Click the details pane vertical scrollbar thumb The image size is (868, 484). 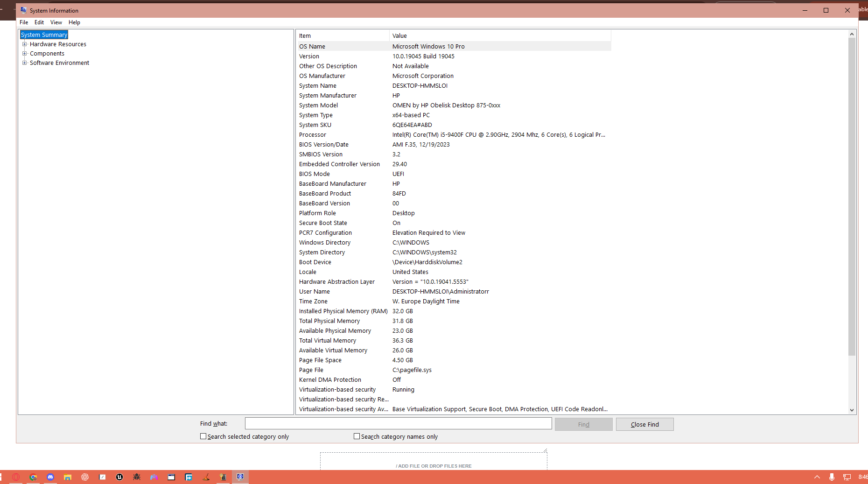click(x=852, y=196)
